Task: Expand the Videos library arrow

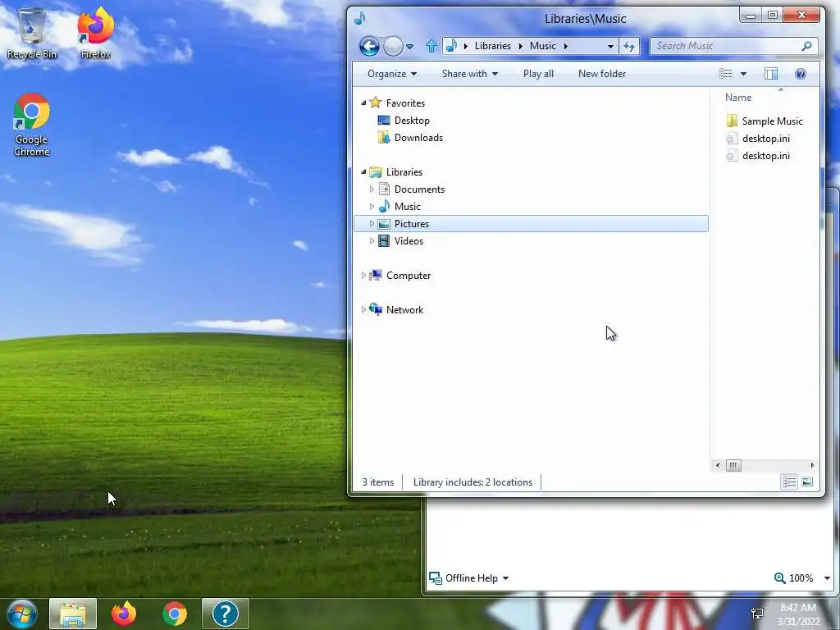Action: click(372, 240)
